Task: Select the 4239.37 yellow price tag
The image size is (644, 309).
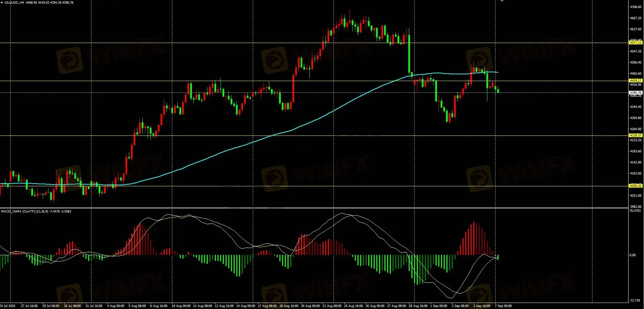Action: tap(636, 136)
